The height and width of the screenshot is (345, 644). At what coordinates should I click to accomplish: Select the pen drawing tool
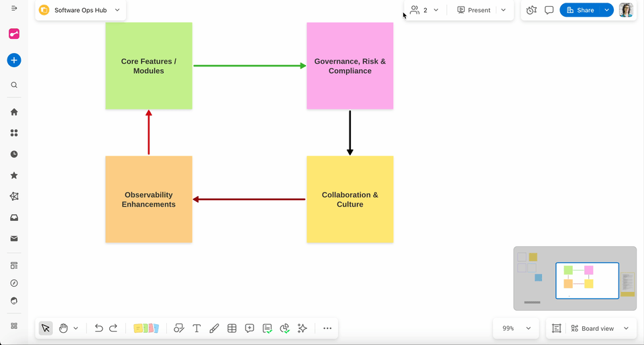point(214,328)
